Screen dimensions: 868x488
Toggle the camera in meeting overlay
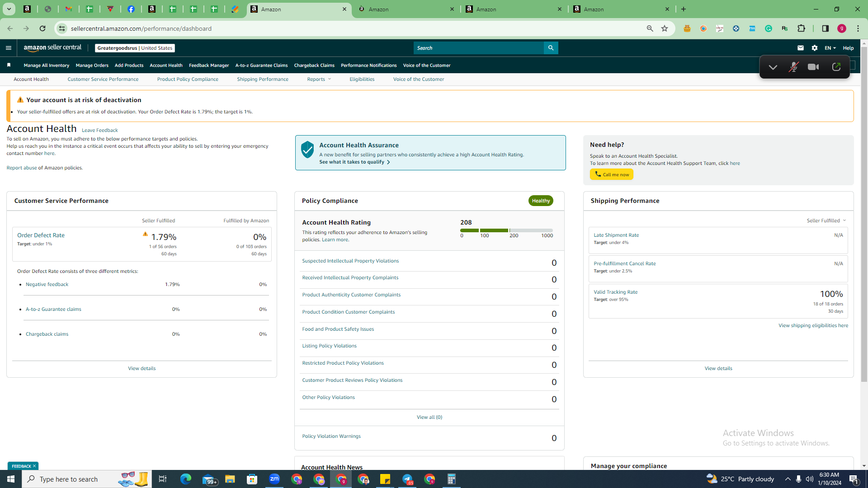coord(813,67)
